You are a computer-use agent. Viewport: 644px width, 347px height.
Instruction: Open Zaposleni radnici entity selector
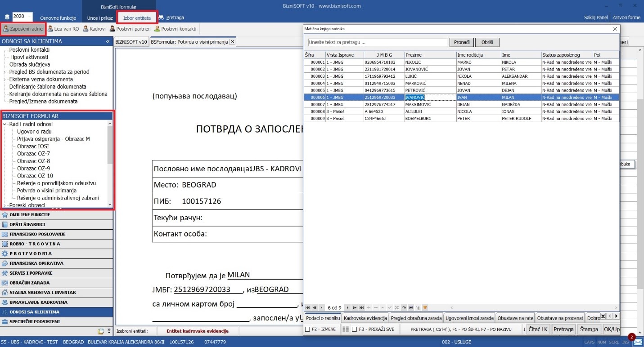point(23,29)
